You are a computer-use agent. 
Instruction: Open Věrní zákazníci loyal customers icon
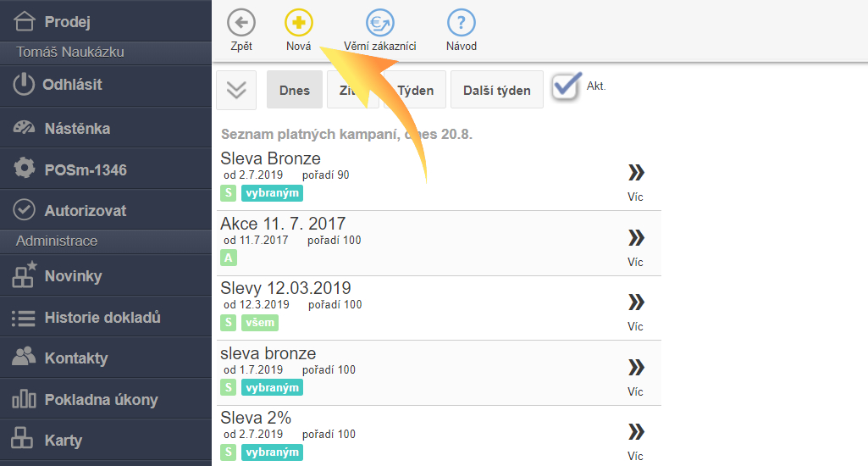(x=379, y=23)
